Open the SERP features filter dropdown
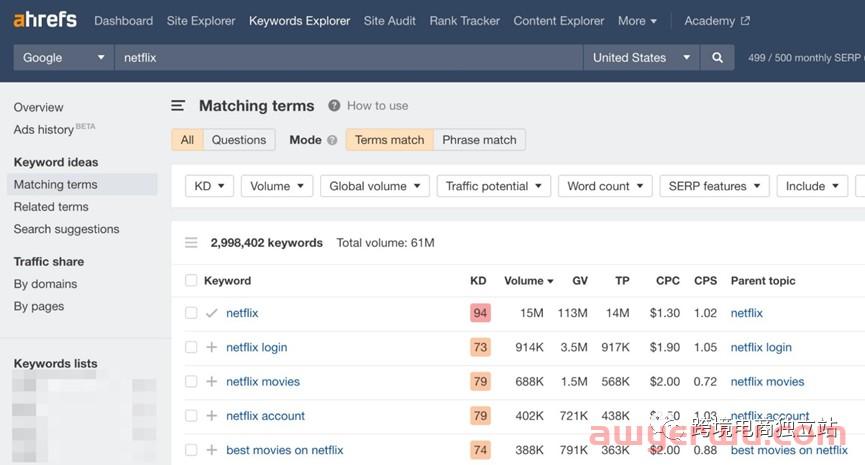The width and height of the screenshot is (865, 465). click(x=714, y=186)
